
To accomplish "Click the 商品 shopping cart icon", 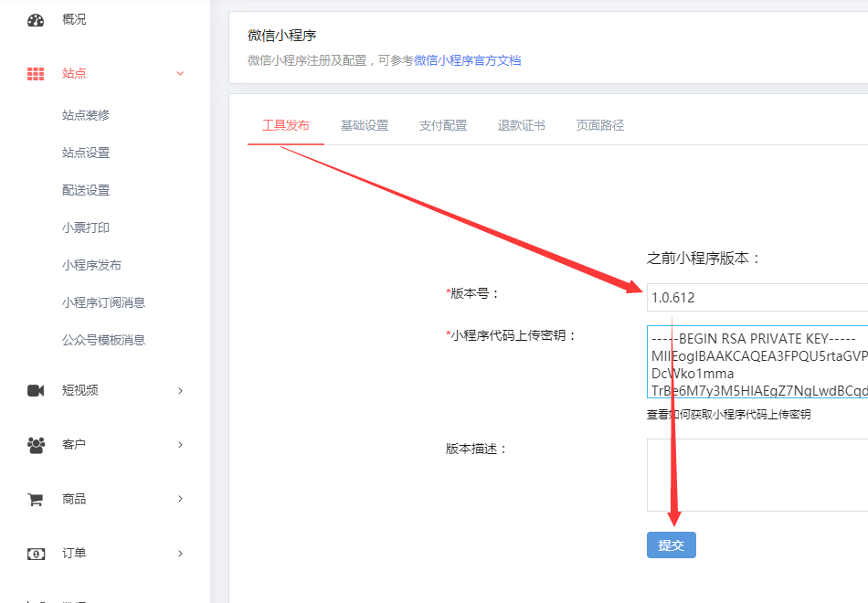I will (36, 500).
